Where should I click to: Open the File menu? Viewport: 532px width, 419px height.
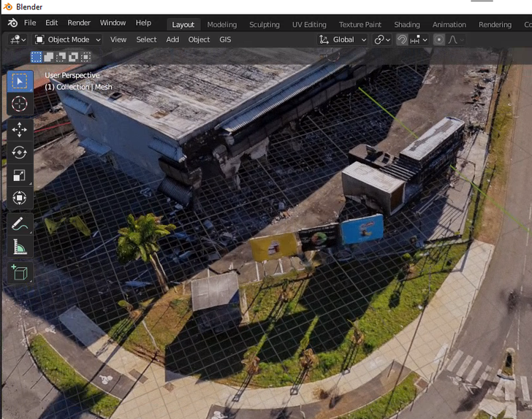(x=30, y=23)
